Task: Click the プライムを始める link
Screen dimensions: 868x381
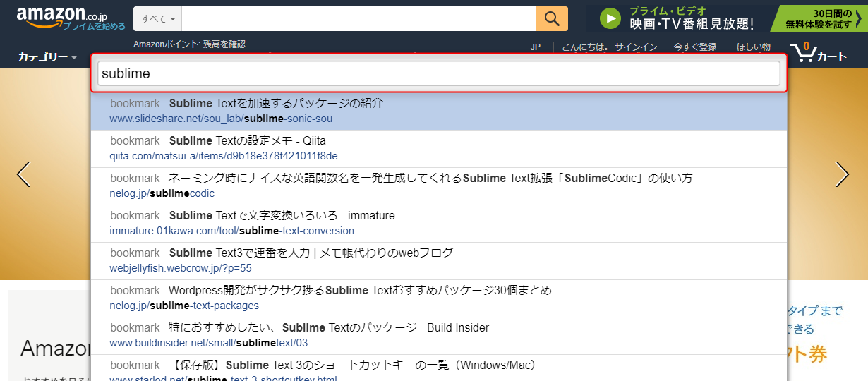Action: (x=95, y=26)
